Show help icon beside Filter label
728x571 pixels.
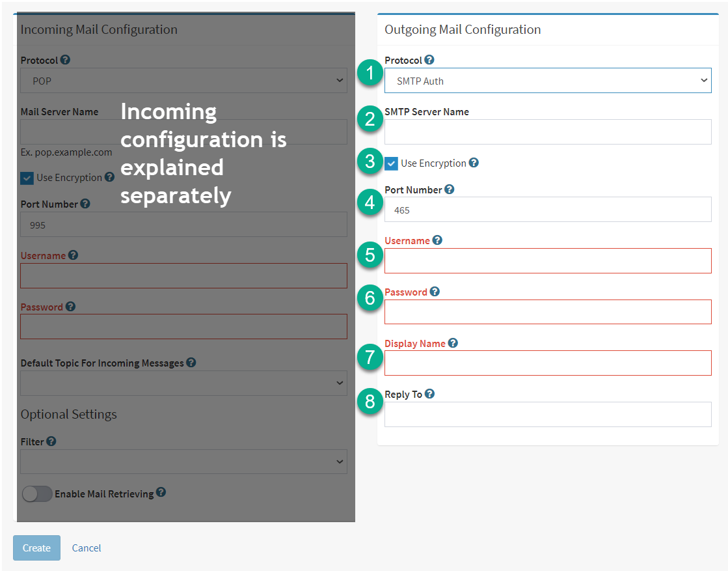(51, 441)
